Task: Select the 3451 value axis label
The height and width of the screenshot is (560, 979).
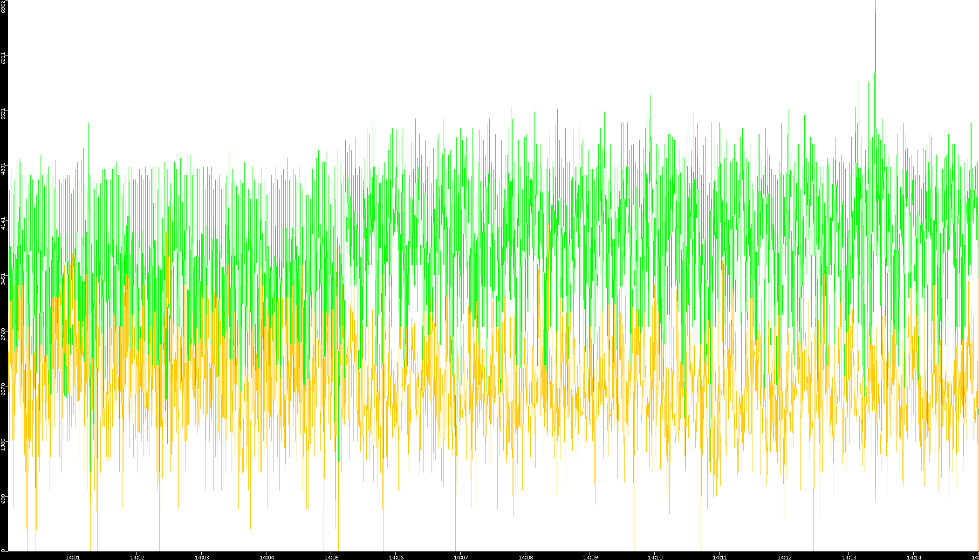Action: 3,279
